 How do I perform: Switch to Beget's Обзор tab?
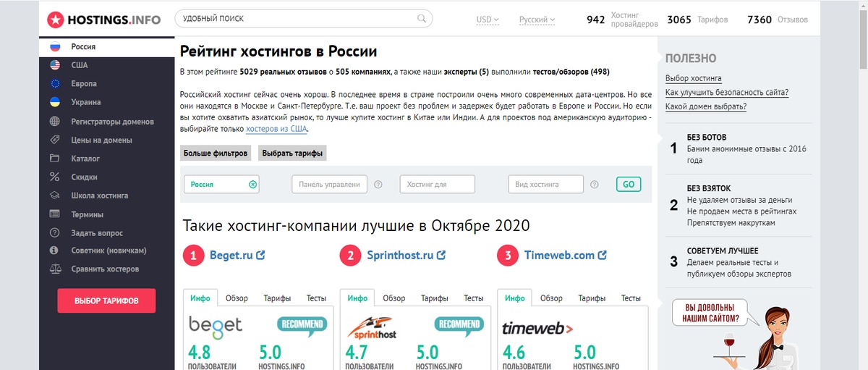[237, 298]
